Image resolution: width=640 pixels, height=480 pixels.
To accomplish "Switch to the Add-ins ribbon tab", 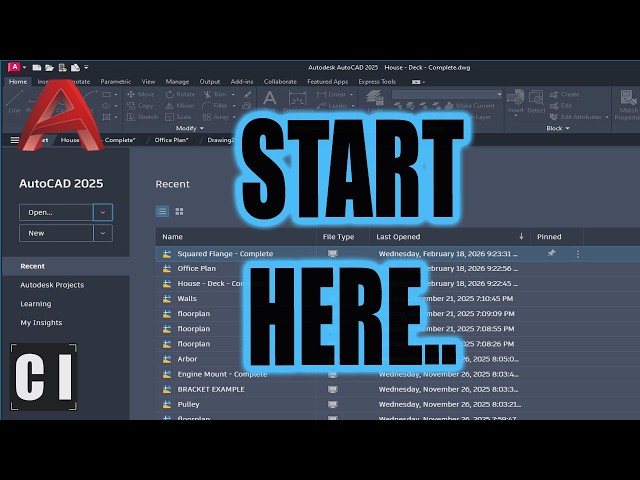I will pos(242,82).
